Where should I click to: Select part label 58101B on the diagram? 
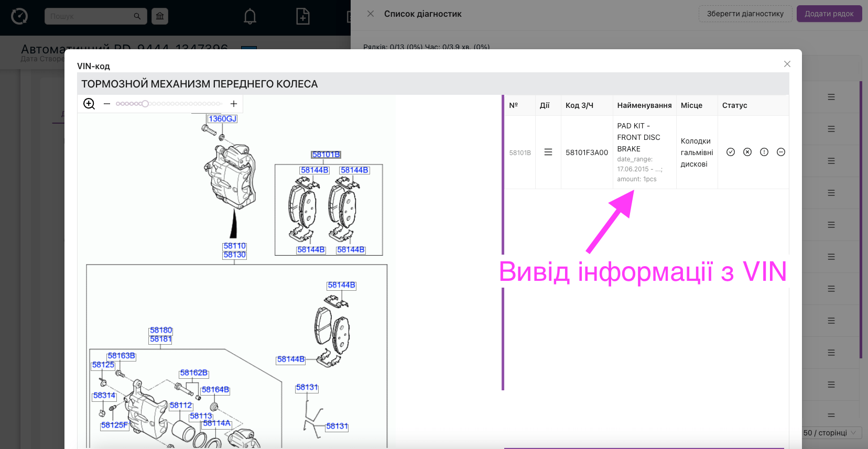pos(326,155)
